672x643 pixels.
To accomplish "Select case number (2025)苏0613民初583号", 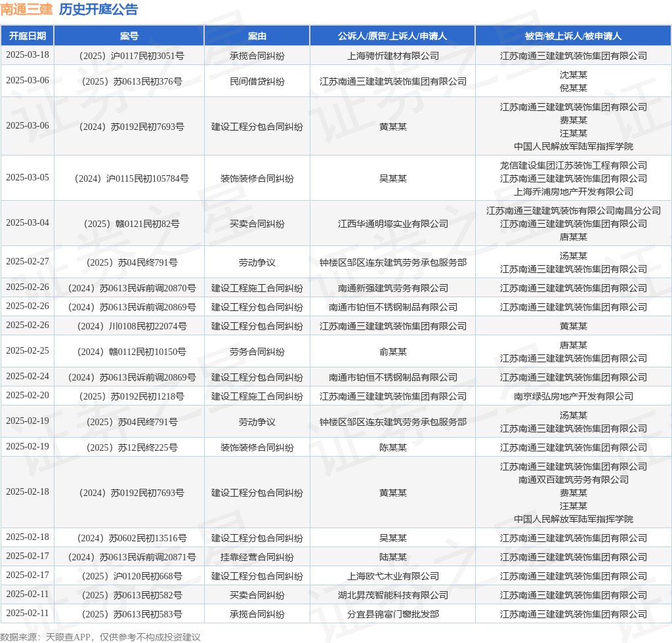I will [131, 615].
